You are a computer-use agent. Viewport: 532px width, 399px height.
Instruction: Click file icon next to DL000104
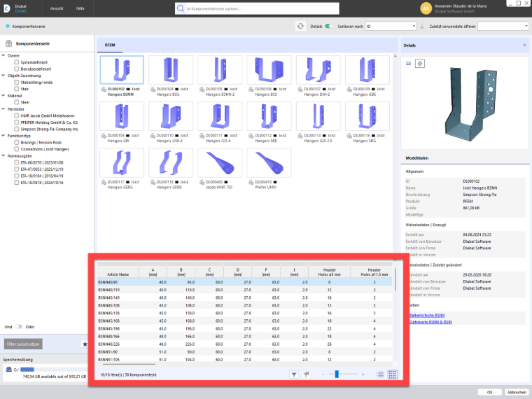click(x=153, y=89)
